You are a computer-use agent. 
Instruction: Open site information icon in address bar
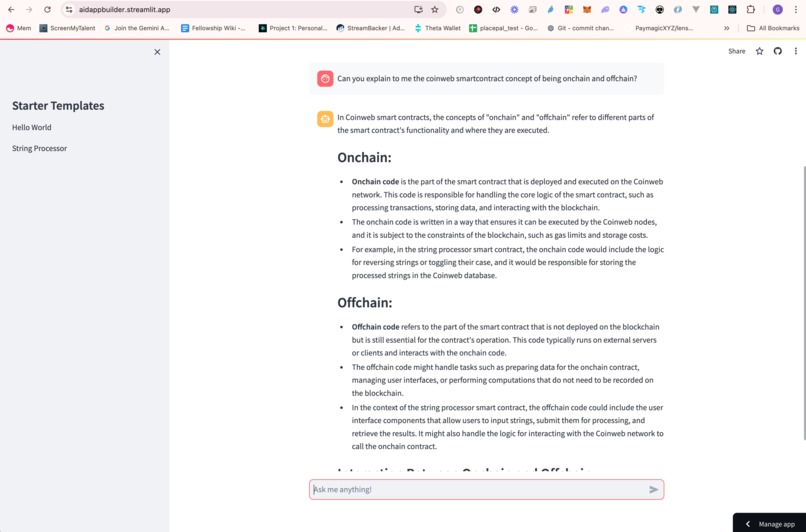coord(69,9)
